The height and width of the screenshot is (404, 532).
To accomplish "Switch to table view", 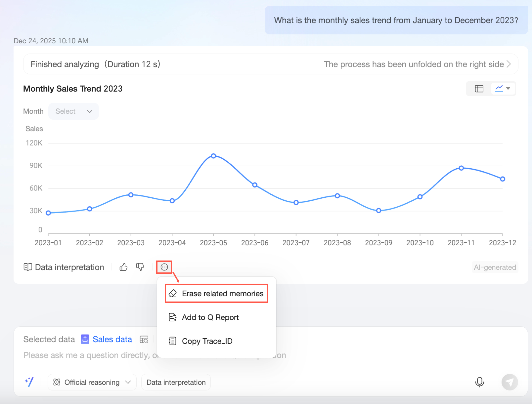I will [x=479, y=89].
